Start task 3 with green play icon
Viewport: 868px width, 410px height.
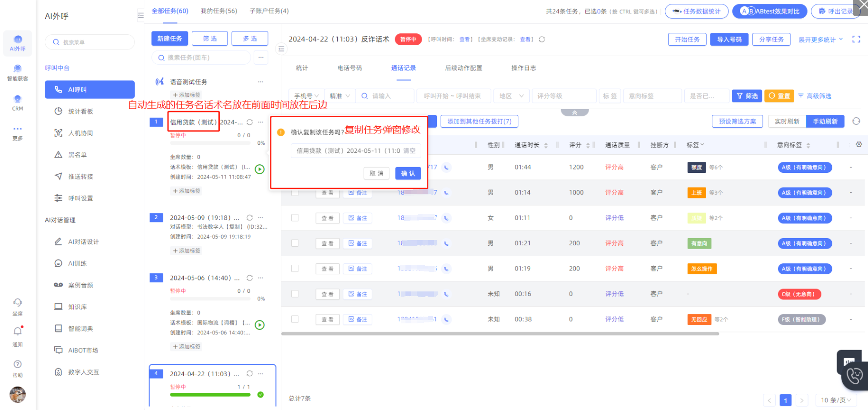260,325
